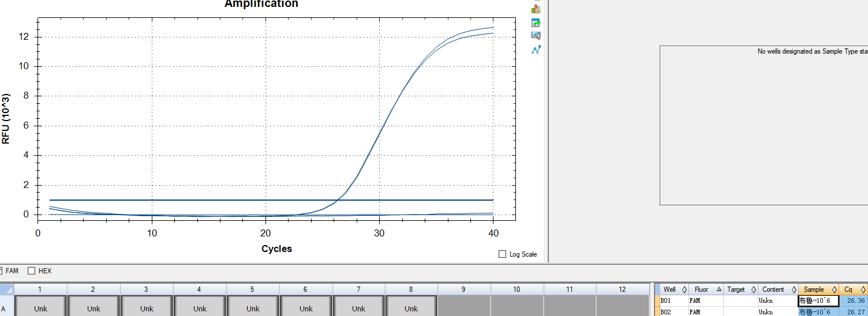Click the FAM cell in row B01
The width and height of the screenshot is (868, 316).
click(706, 300)
